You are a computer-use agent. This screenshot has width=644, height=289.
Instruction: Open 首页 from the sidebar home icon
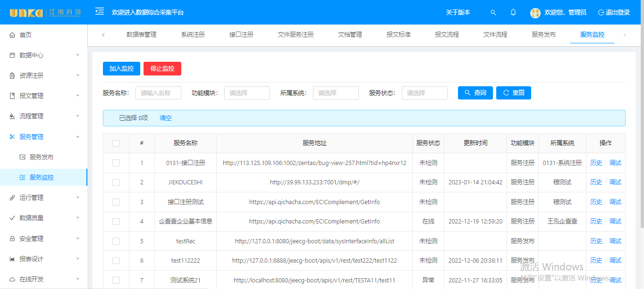(12, 35)
